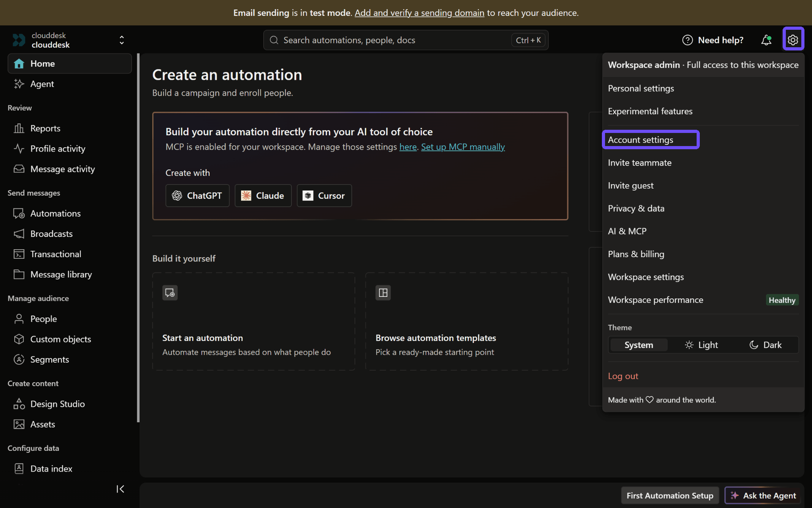Click the Message activity inbox icon
The width and height of the screenshot is (812, 508).
[19, 169]
